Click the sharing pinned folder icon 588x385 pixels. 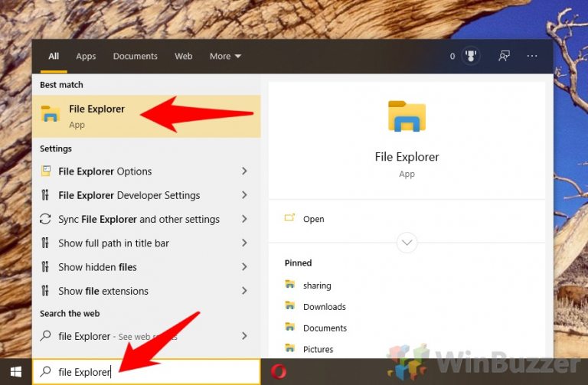tap(290, 285)
